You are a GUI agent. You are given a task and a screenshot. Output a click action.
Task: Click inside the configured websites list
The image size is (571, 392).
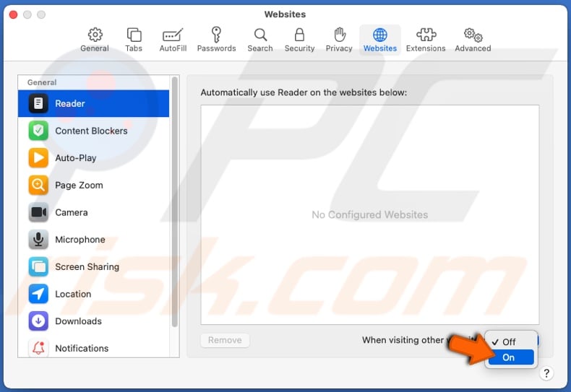[x=369, y=214]
